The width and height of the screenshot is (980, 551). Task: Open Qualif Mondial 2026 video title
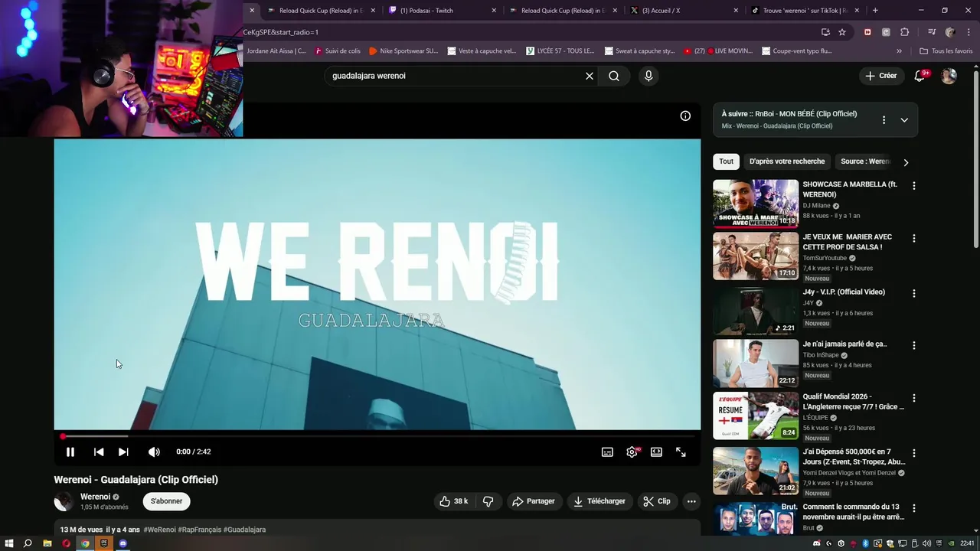(x=853, y=402)
